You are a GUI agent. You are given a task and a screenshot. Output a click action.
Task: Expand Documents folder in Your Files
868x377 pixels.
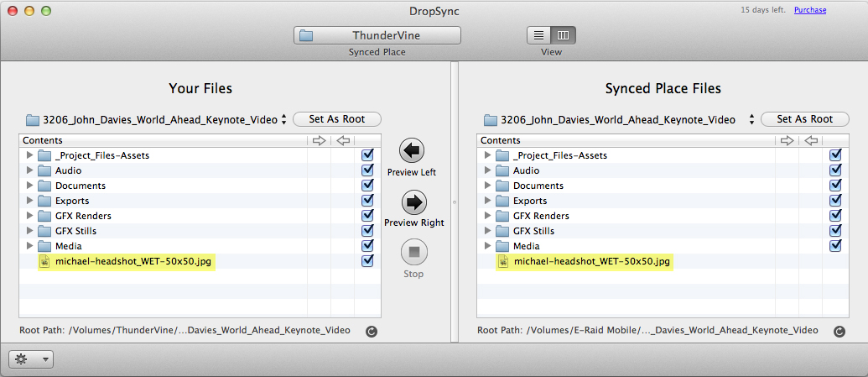point(30,186)
